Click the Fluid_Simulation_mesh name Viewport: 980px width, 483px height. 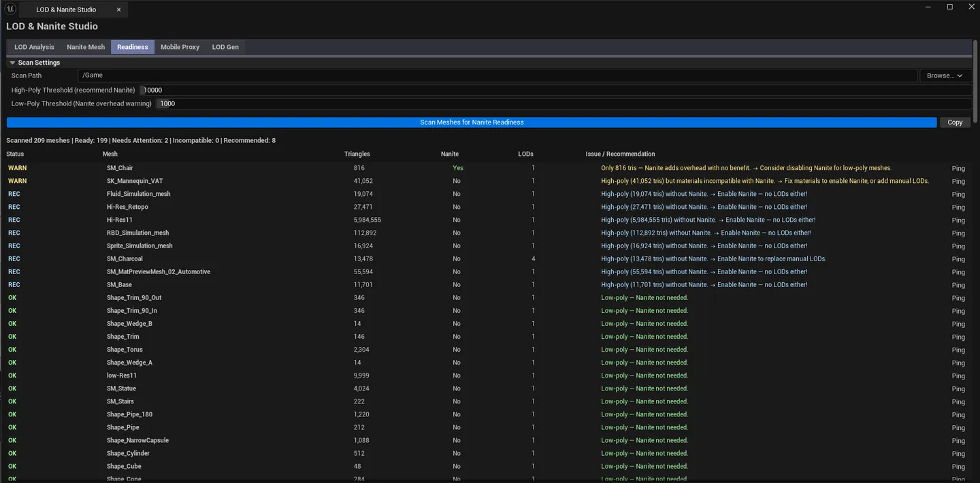click(139, 194)
